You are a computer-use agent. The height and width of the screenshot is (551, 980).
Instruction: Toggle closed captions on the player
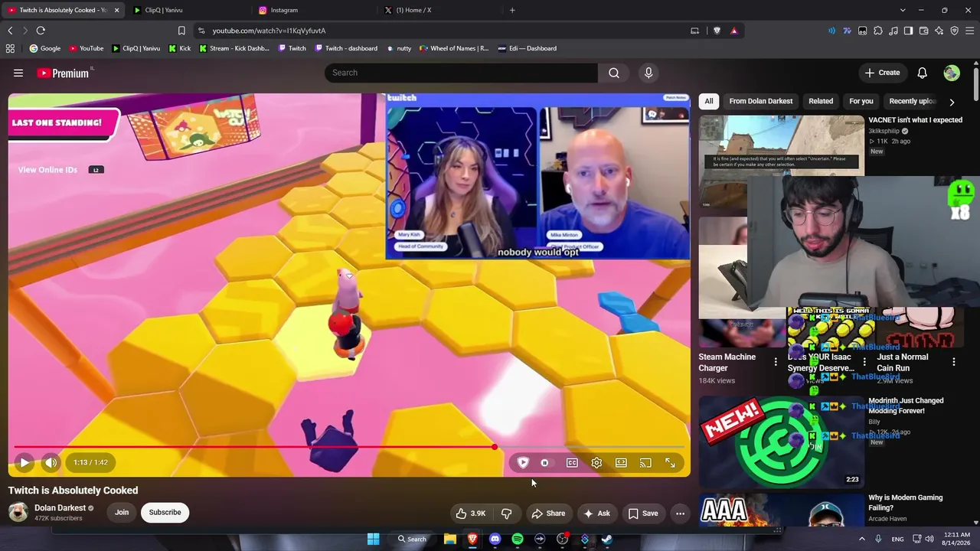(572, 463)
